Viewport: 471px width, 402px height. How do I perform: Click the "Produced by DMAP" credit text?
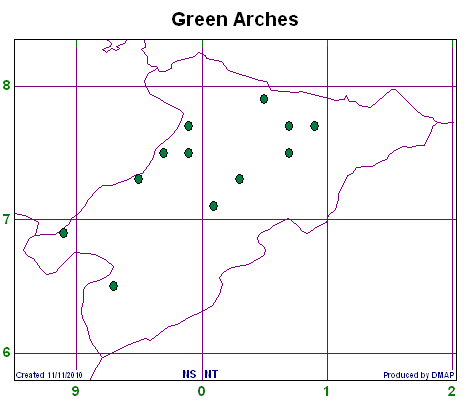click(419, 375)
